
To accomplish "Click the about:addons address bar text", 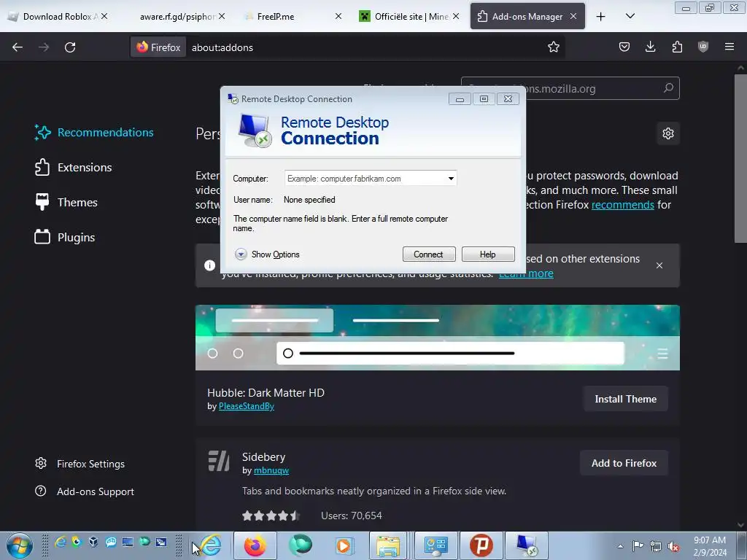I will (222, 47).
